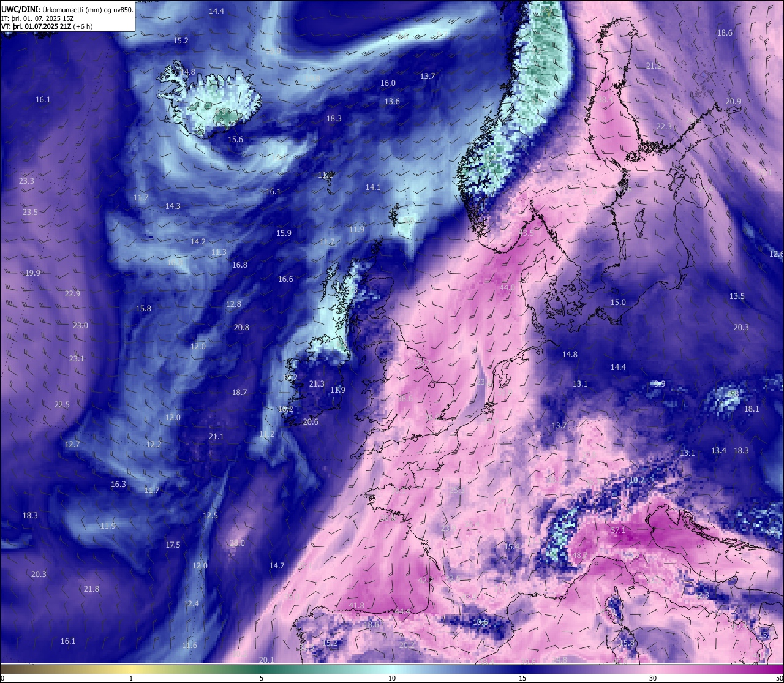Click the 'UWC/DINI: Úrkomumætti (mm) og uv850.' title line
The image size is (784, 683).
[67, 10]
